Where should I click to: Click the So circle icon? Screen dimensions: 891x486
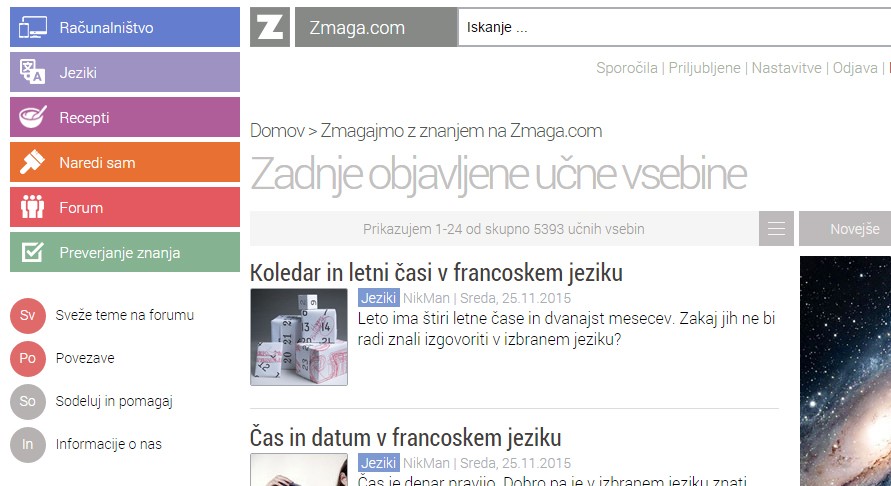tap(28, 402)
